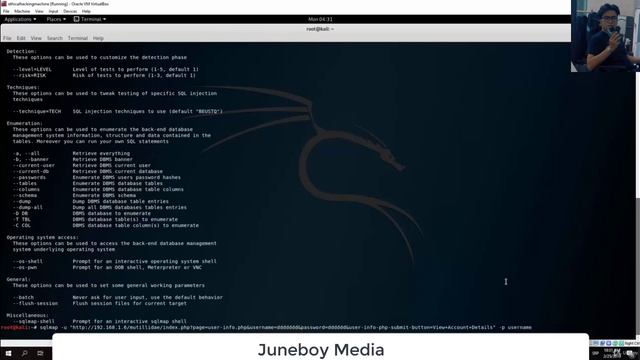Screen dimensions: 640x360
Task: Click the "Operating system access:" heading
Action: pos(42,238)
